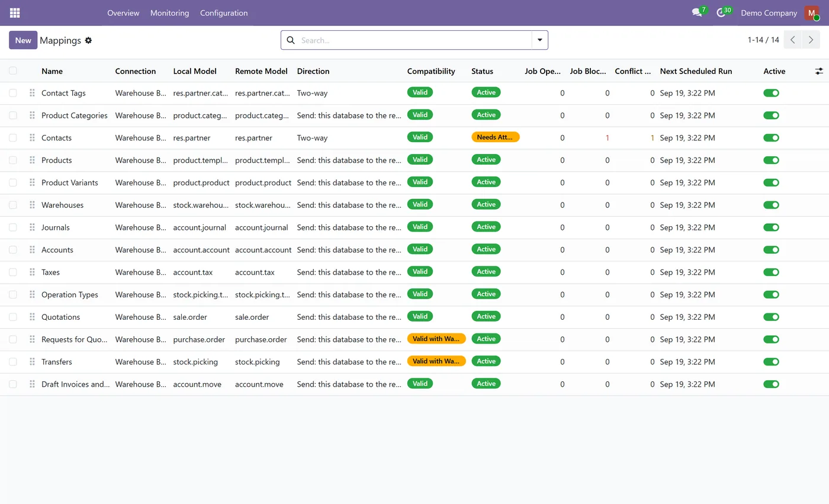The width and height of the screenshot is (829, 504).
Task: Sort by Local Model column header
Action: coord(195,71)
